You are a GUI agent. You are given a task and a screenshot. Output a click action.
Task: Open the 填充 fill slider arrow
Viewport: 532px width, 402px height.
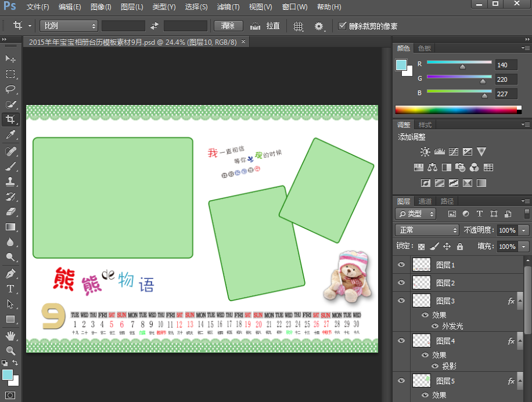coord(523,247)
